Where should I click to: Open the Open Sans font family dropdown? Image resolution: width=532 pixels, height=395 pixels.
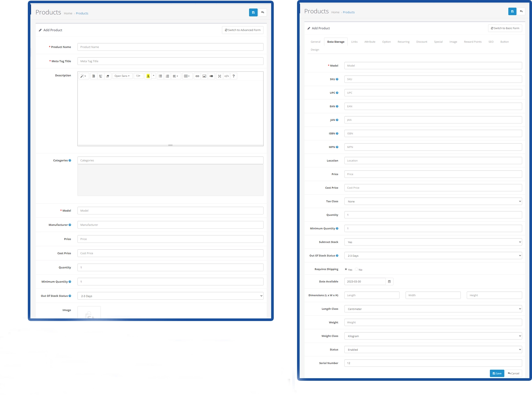[x=122, y=76]
